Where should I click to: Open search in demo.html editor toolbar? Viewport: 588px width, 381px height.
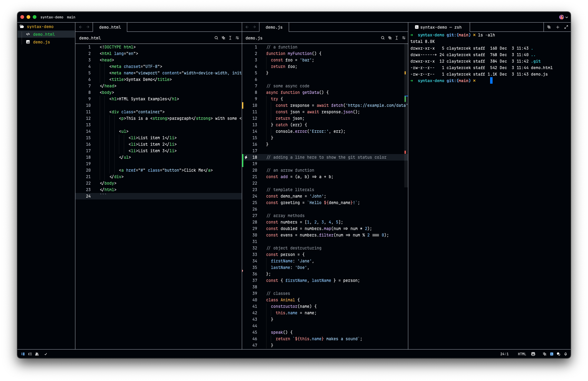coord(216,38)
